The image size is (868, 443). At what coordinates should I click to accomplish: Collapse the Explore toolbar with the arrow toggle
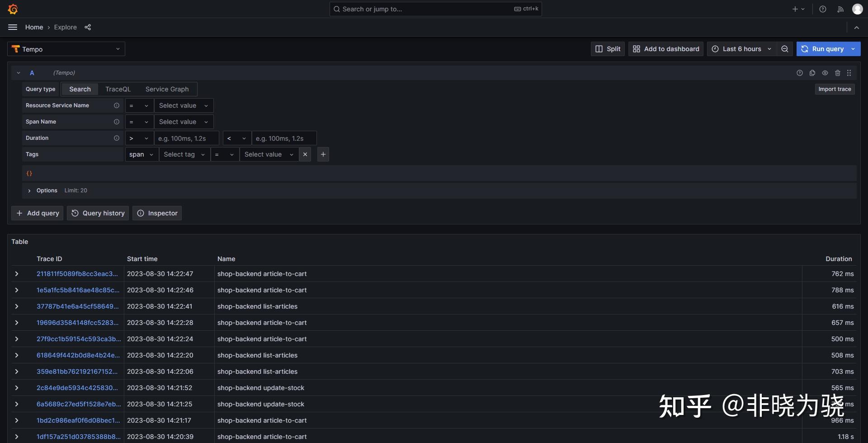tap(857, 27)
